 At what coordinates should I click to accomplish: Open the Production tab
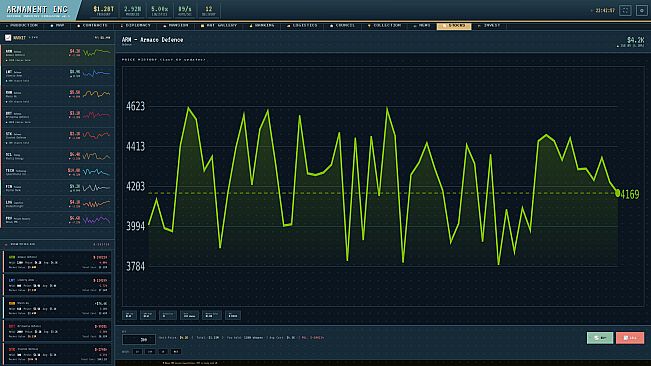(x=22, y=26)
